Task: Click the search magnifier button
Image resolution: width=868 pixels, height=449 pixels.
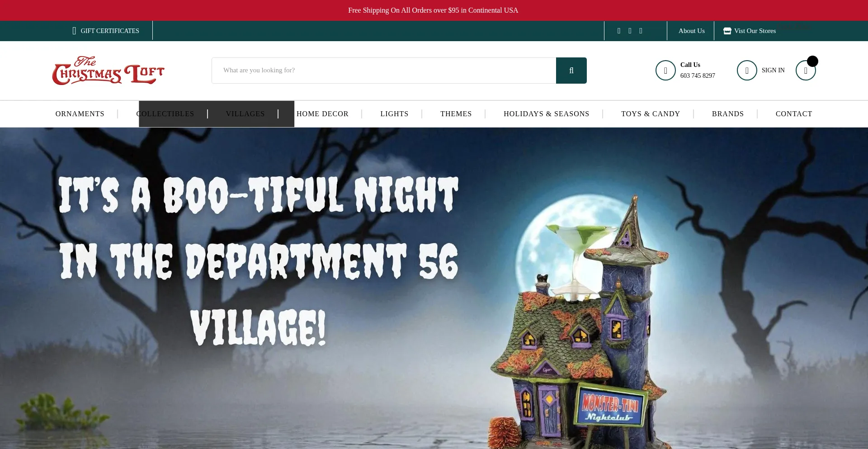Action: (x=571, y=71)
